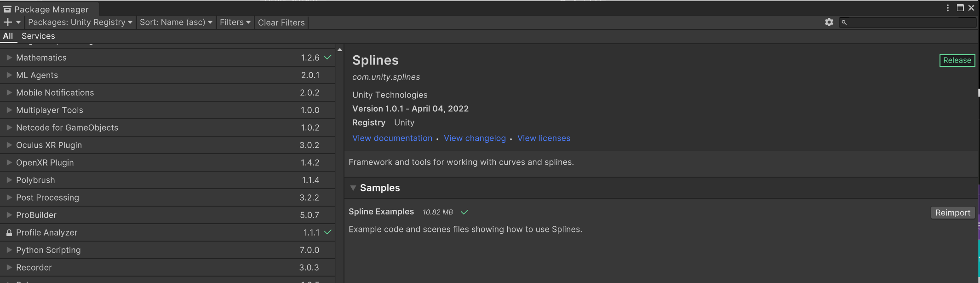Expand the Python Scripting package row

click(x=9, y=250)
